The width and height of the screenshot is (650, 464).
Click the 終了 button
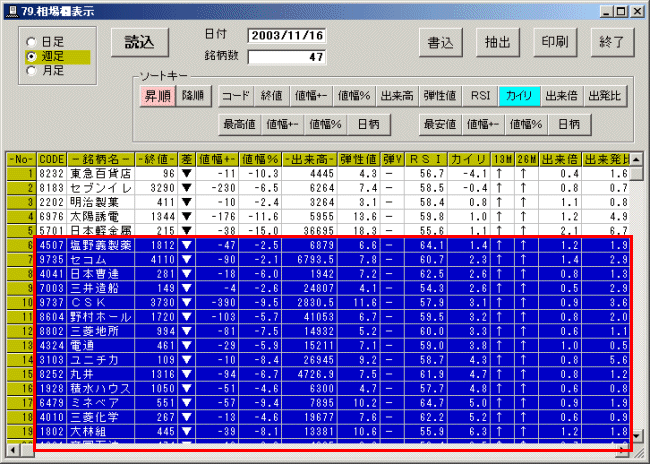tap(612, 42)
